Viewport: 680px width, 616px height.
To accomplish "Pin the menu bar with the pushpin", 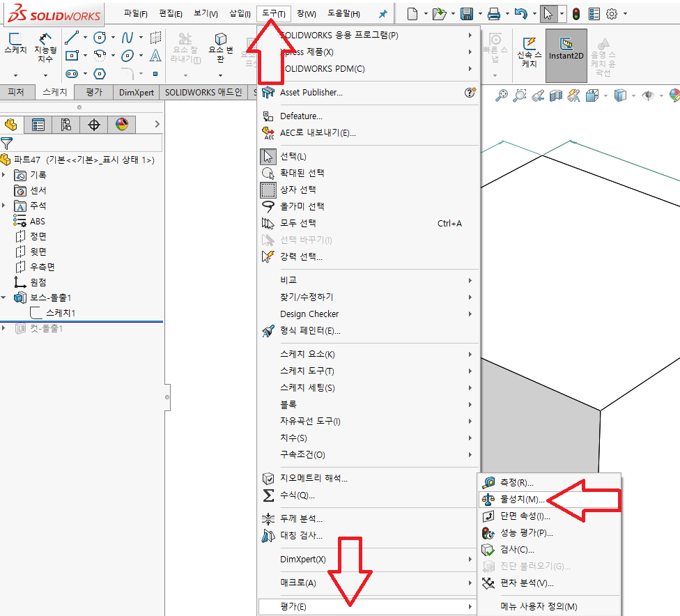I will pyautogui.click(x=383, y=14).
